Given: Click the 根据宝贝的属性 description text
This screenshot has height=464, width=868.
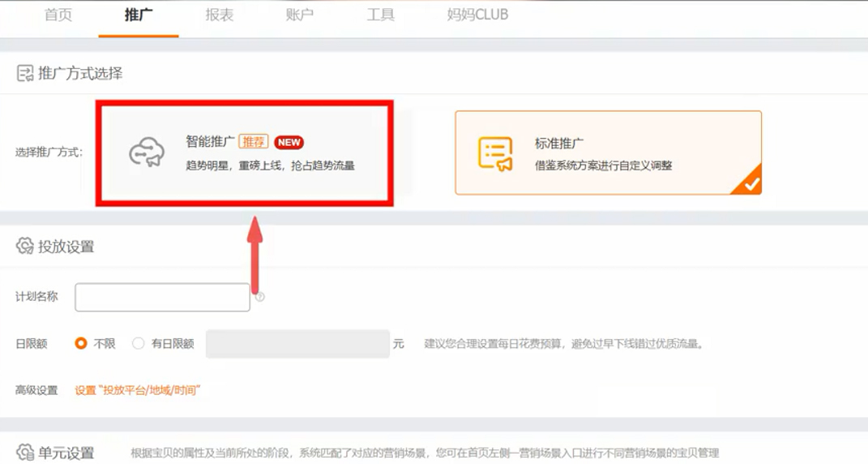Looking at the screenshot, I should click(x=425, y=453).
